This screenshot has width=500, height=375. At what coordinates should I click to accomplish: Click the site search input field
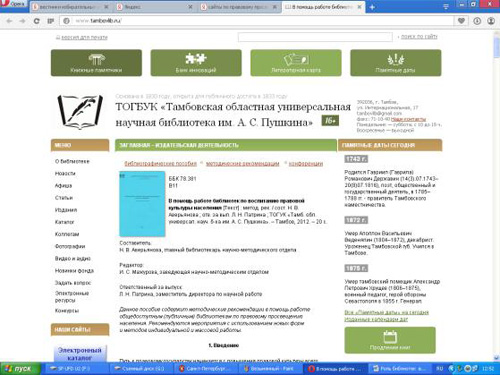(x=315, y=37)
